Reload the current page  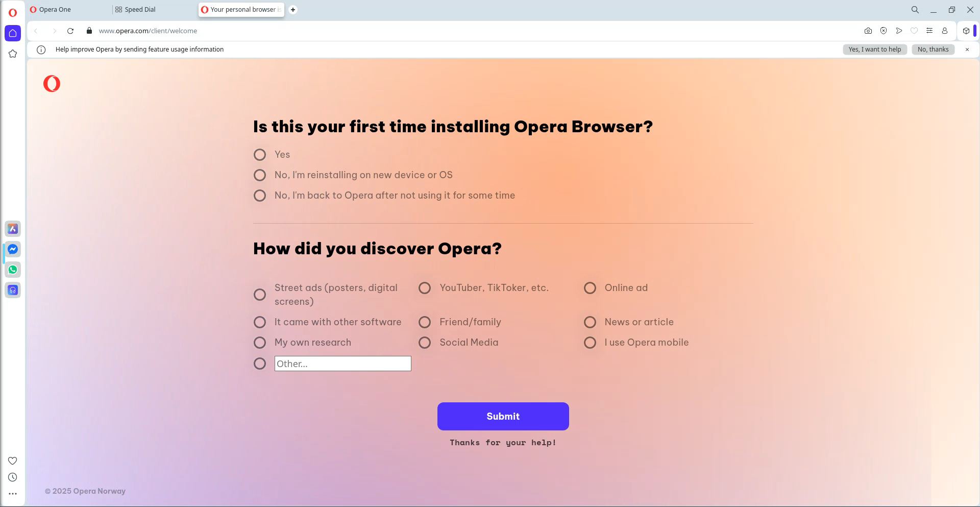click(x=70, y=31)
